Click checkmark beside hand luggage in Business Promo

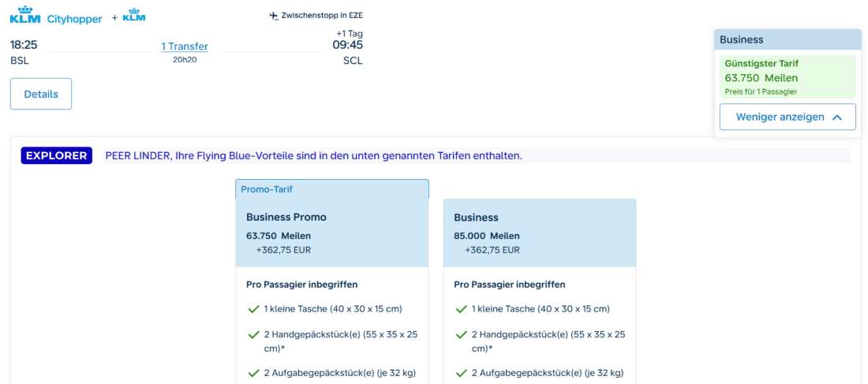(x=253, y=335)
